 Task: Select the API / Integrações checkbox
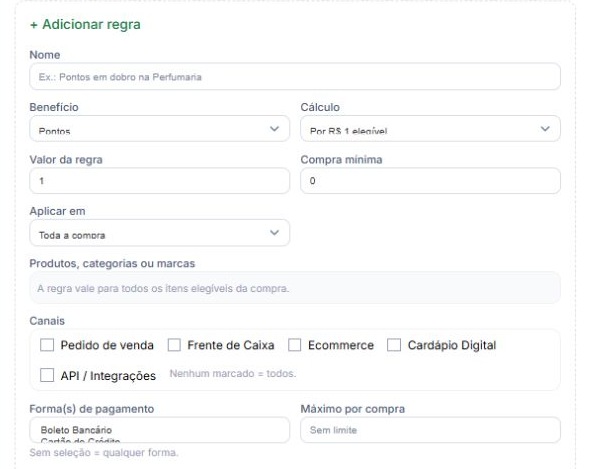pos(47,376)
